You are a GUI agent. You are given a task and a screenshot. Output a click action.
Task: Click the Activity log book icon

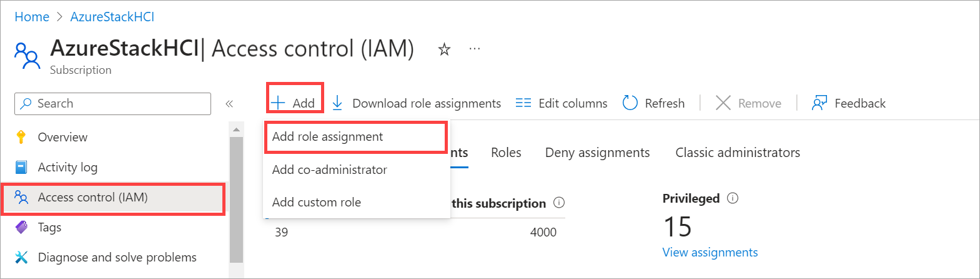[x=21, y=167]
